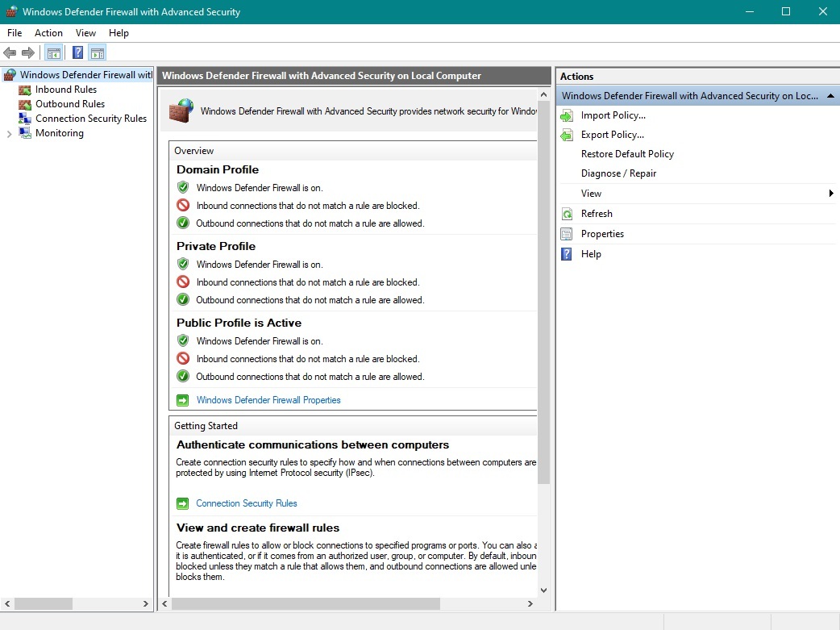840x630 pixels.
Task: Click the Connection Security Rules link under Getting Started
Action: click(x=247, y=503)
